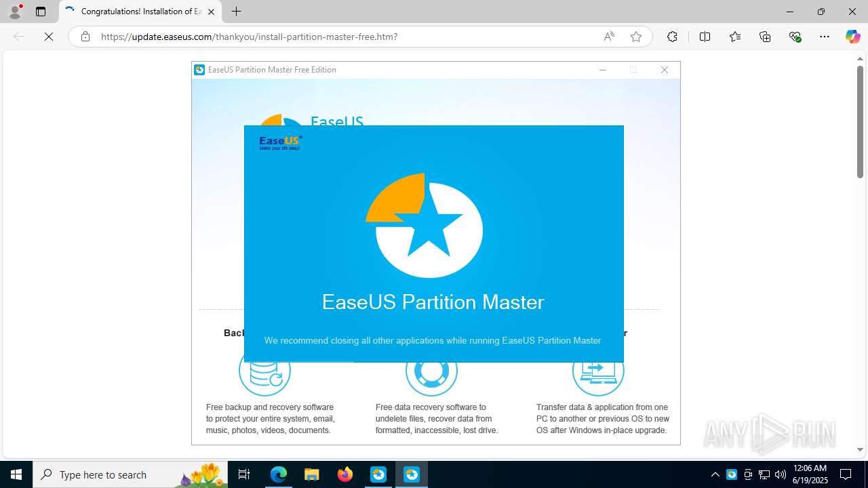Open the Favorites list
This screenshot has width=868, height=488.
(735, 37)
